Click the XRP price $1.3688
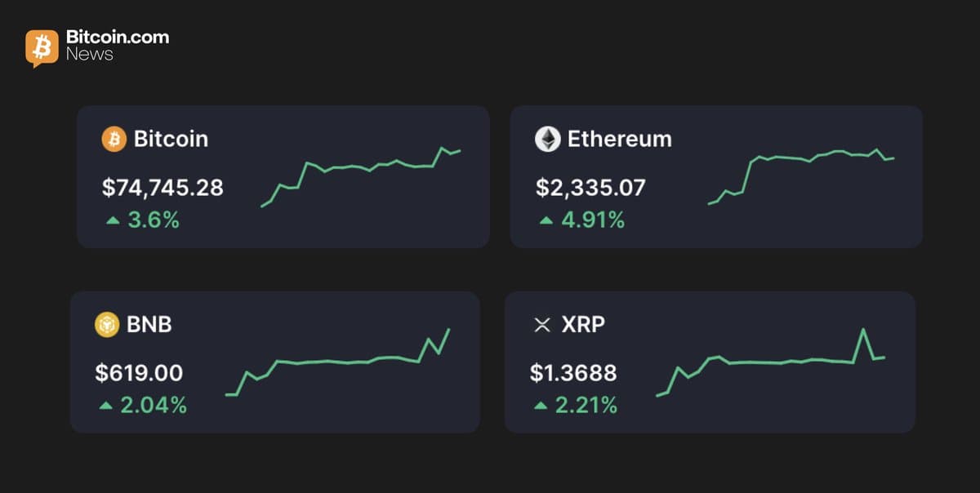This screenshot has width=980, height=493. [573, 373]
